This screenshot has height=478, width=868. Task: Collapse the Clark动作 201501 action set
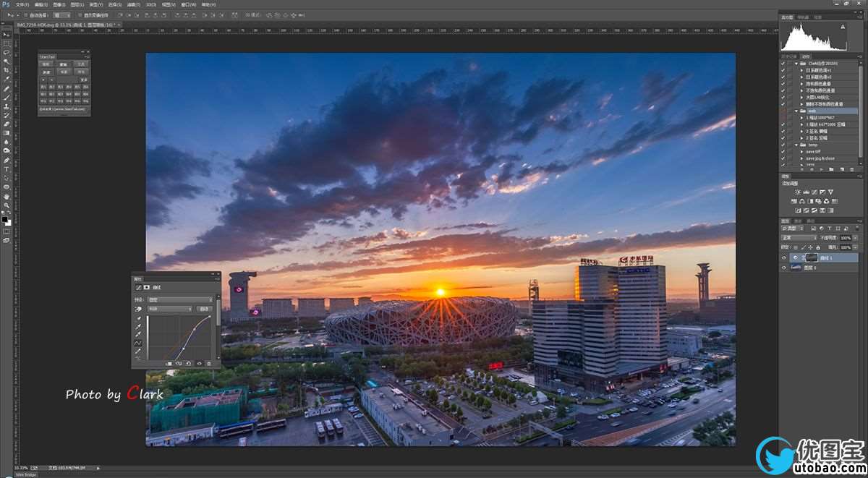click(x=796, y=63)
